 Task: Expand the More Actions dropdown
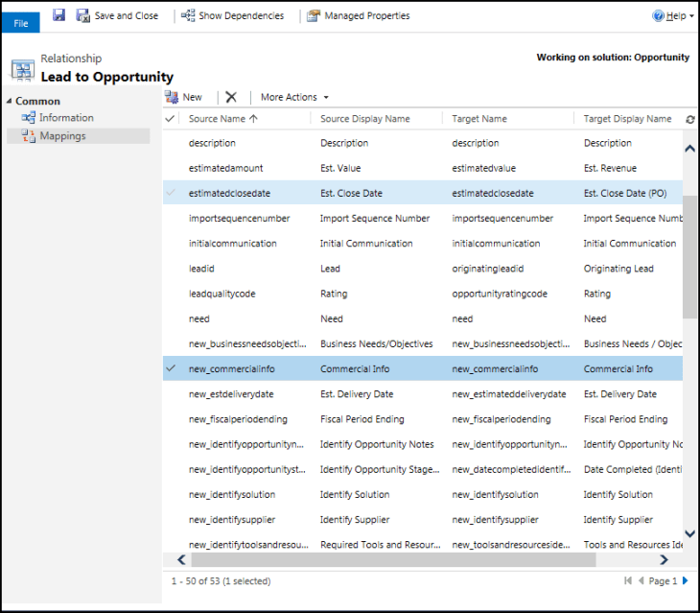[x=294, y=97]
